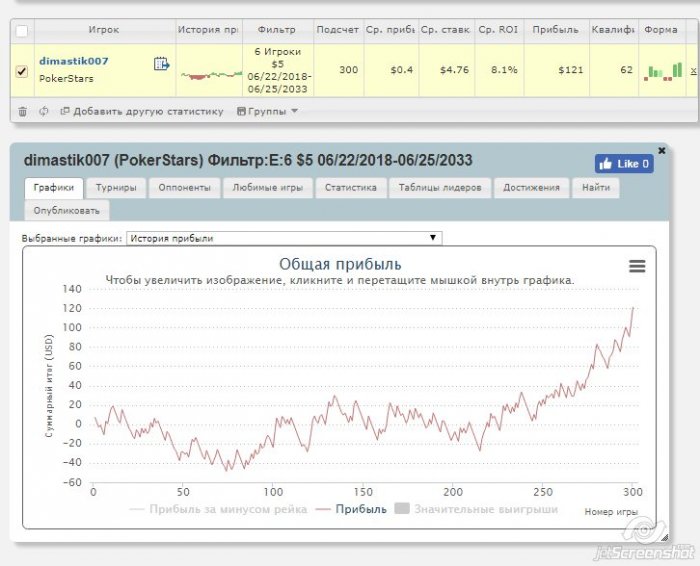Open the История прибыли graph selector
Image resolution: width=700 pixels, height=566 pixels.
284,238
